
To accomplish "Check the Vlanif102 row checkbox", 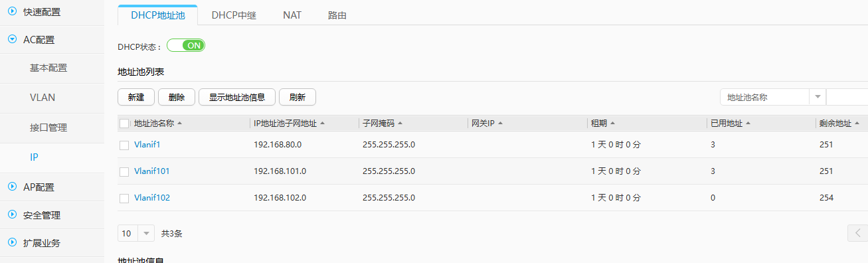I will point(124,198).
